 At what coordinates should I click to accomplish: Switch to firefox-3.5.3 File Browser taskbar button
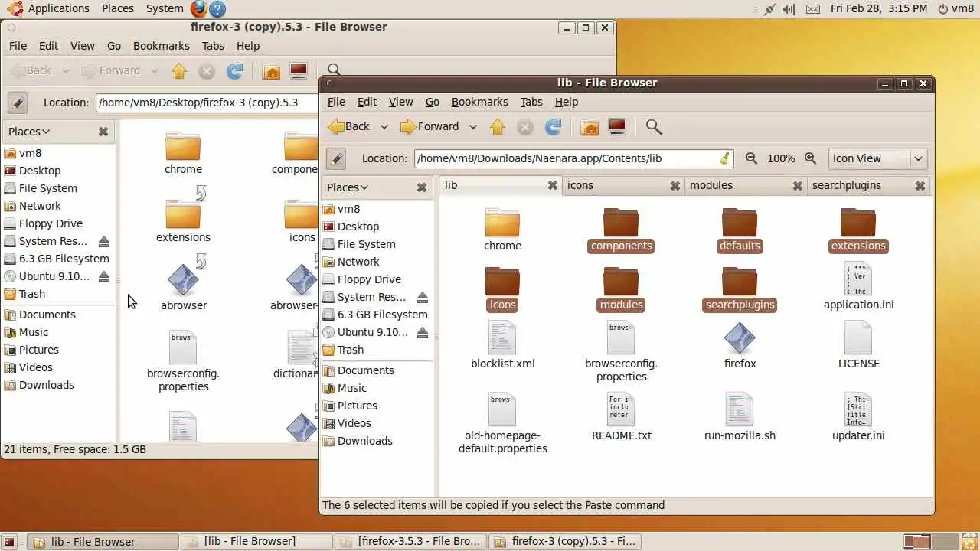click(410, 541)
